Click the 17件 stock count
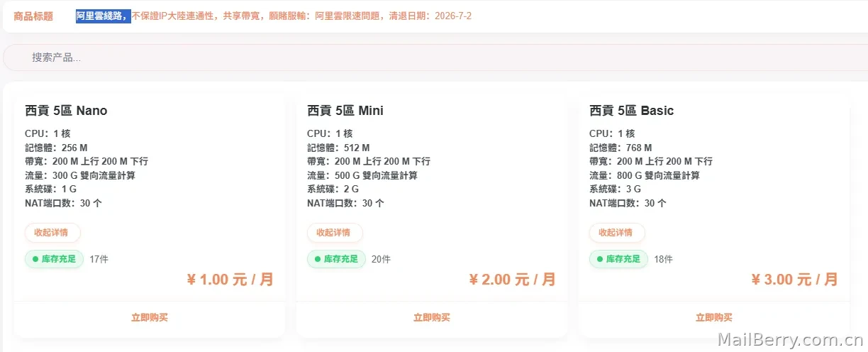 [x=99, y=260]
